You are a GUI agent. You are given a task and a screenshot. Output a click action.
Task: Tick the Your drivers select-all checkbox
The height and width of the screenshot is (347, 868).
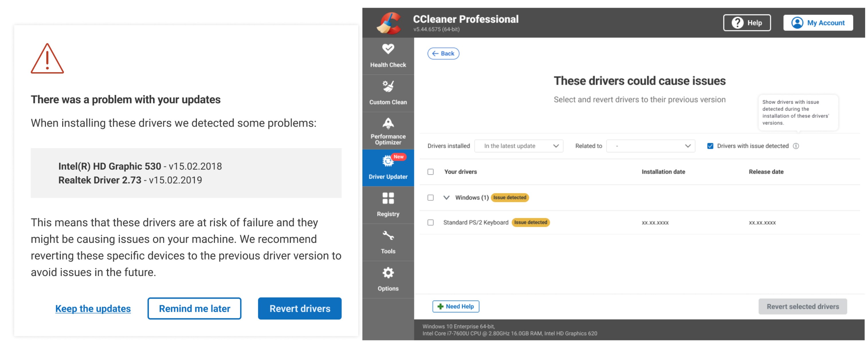tap(430, 172)
